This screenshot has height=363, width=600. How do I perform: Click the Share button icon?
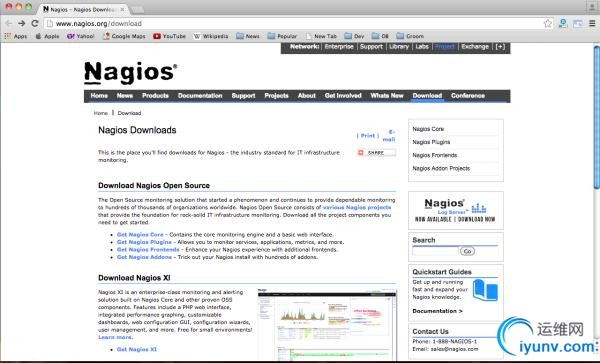coord(376,153)
